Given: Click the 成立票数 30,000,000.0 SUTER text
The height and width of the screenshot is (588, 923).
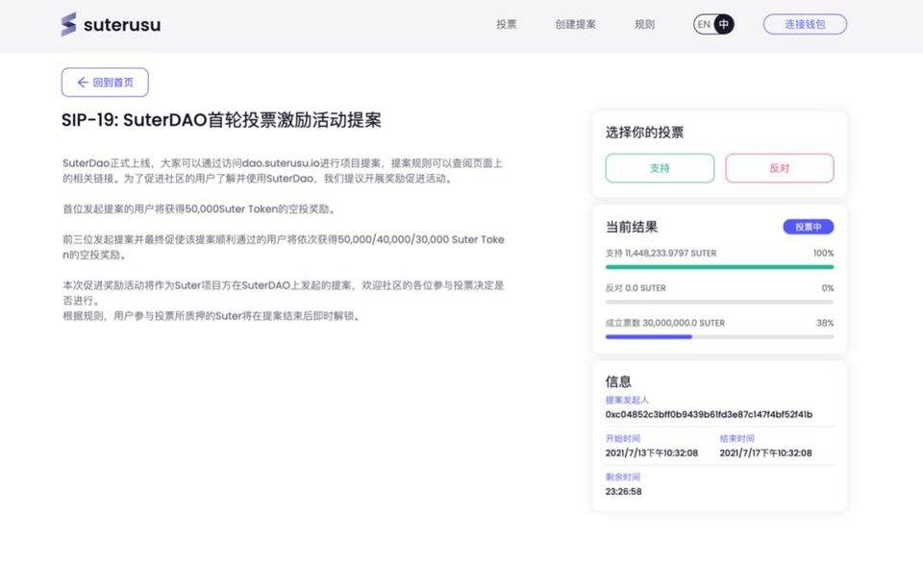Looking at the screenshot, I should coord(665,323).
